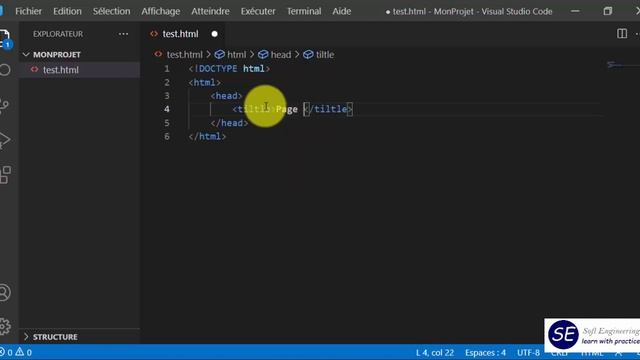The image size is (640, 360).
Task: Click tiltle element in the breadcrumb
Action: pos(325,54)
